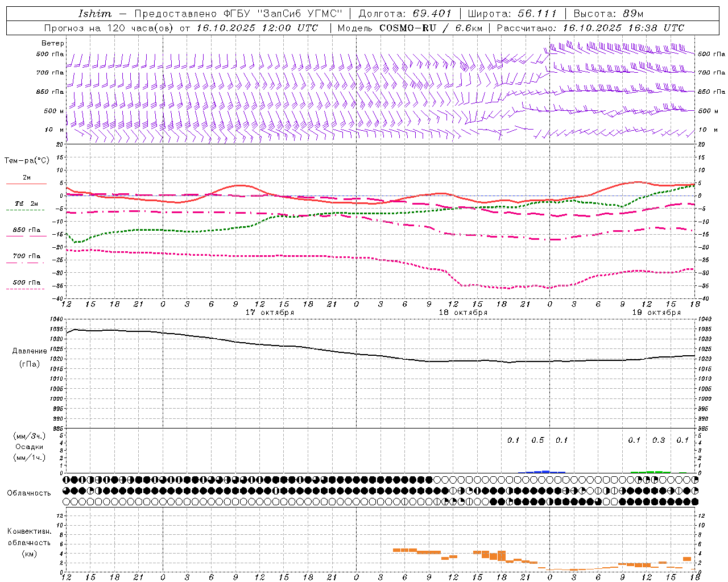728x582 pixels.
Task: Click the "Td 2м" dew point legend label
Action: click(27, 203)
